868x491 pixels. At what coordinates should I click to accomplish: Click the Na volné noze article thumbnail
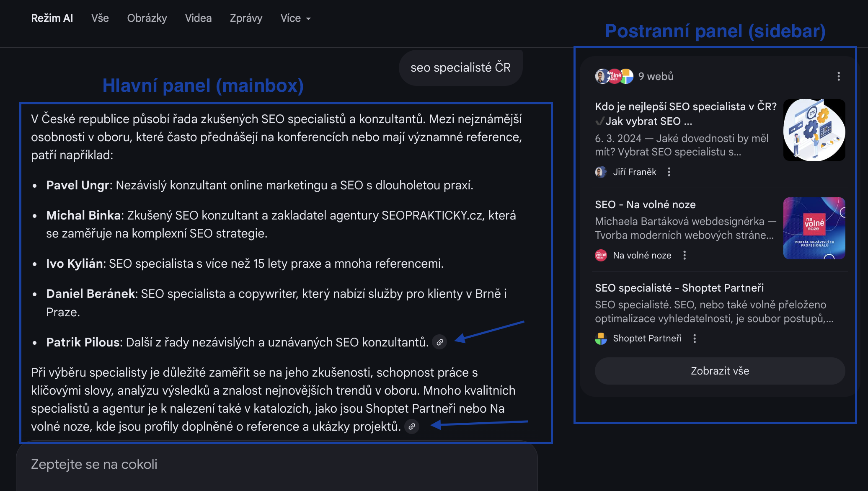814,228
